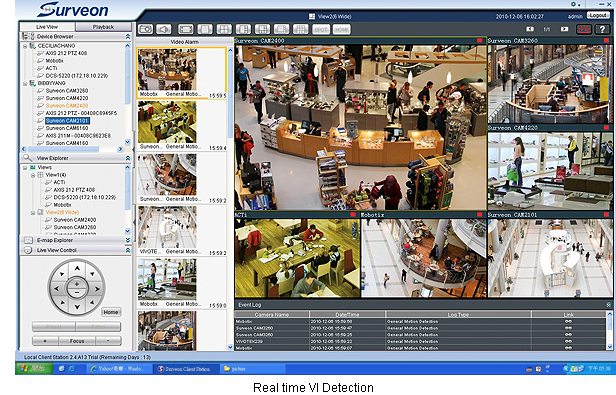Select Surveon CAM3260 in Device Browser
Screen dimensions: 616x395
[67, 90]
